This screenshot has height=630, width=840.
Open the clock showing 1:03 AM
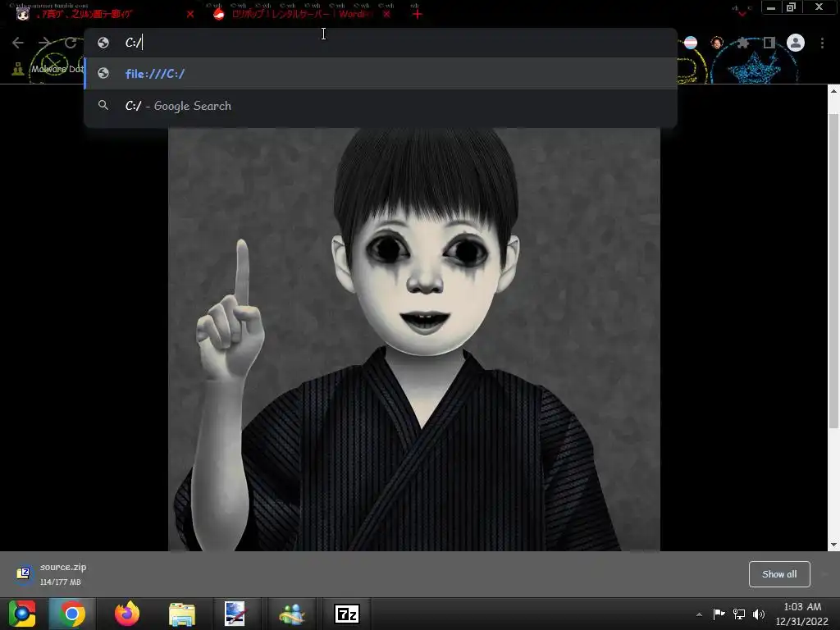802,614
